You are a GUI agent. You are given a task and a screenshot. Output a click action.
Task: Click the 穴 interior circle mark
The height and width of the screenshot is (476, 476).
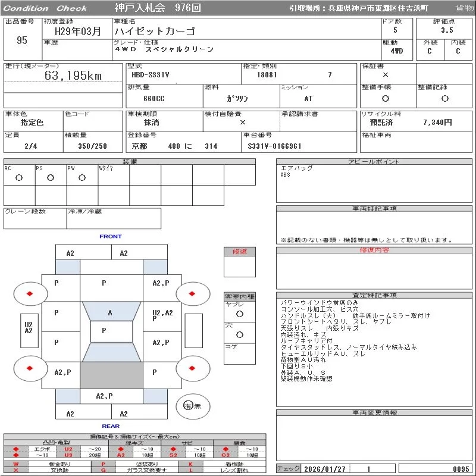click(x=240, y=334)
